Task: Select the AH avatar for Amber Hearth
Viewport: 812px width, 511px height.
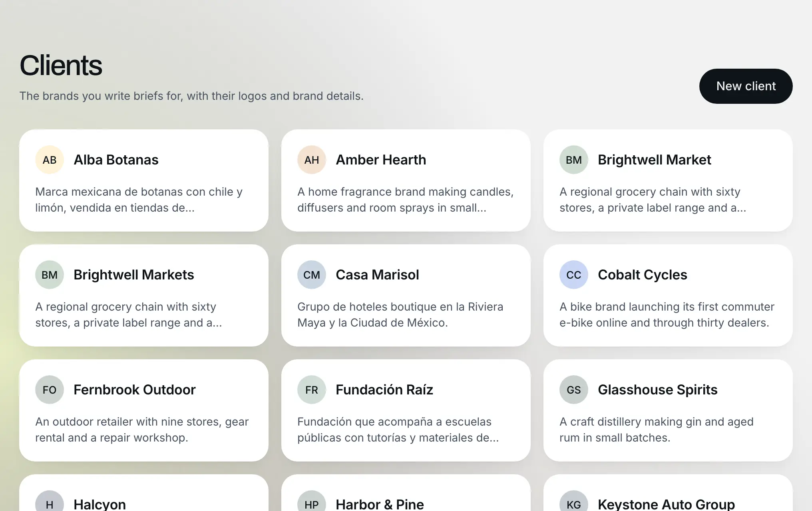Action: pos(312,160)
